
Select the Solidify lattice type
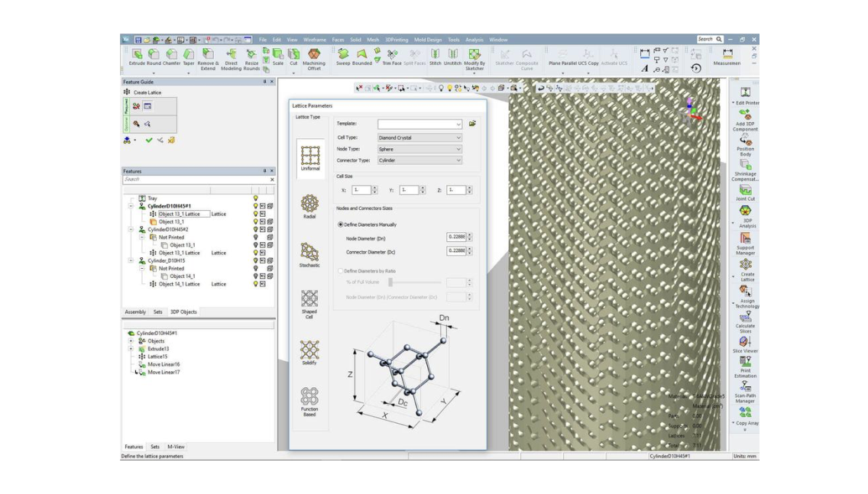pos(309,353)
